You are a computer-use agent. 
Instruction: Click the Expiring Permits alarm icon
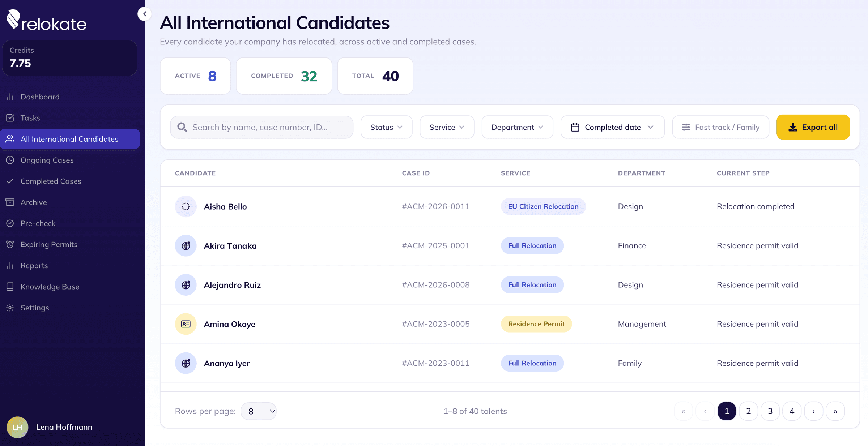coord(10,245)
